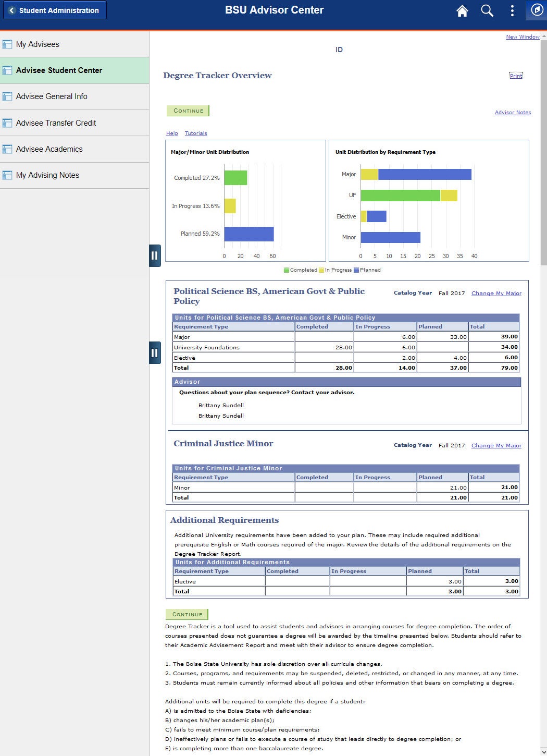
Task: Open the Help link
Action: (x=172, y=133)
